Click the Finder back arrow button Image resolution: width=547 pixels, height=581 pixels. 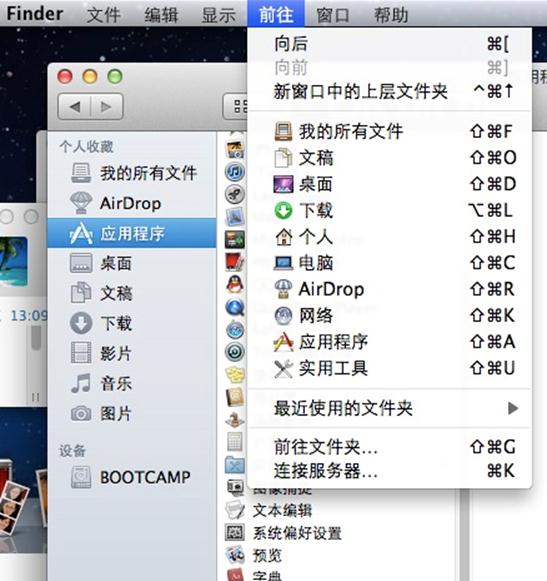coord(74,107)
